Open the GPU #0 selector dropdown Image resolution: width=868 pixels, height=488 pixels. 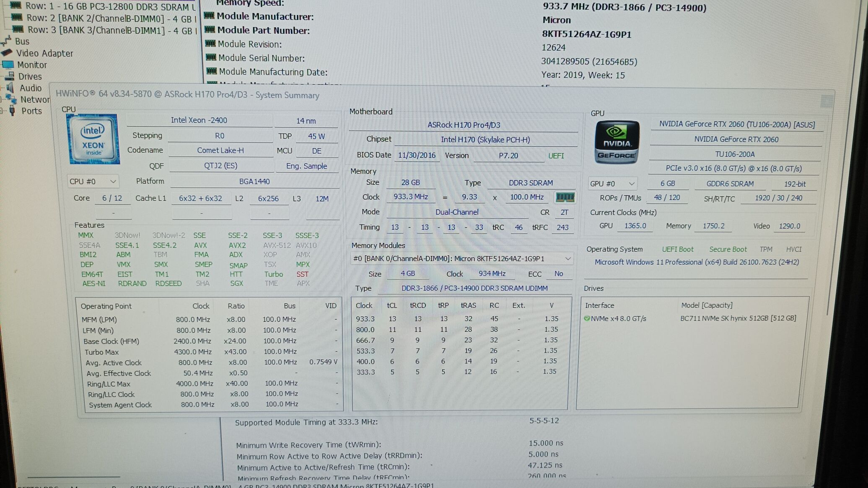(x=612, y=183)
